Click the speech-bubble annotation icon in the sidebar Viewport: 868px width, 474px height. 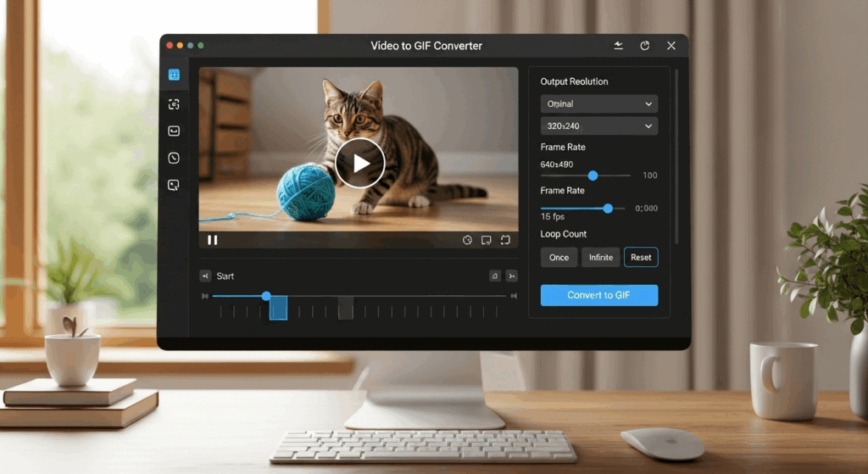tap(174, 185)
